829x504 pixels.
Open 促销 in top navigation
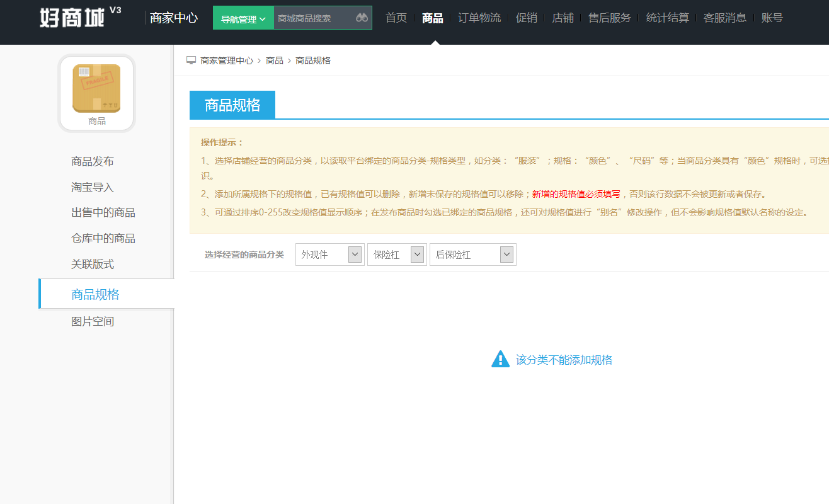(x=527, y=18)
